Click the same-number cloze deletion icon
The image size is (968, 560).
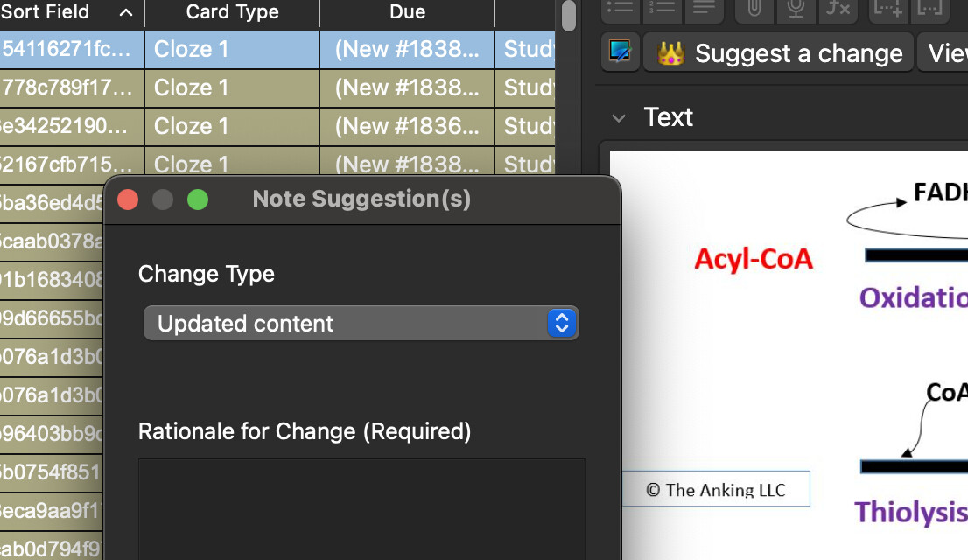[929, 8]
